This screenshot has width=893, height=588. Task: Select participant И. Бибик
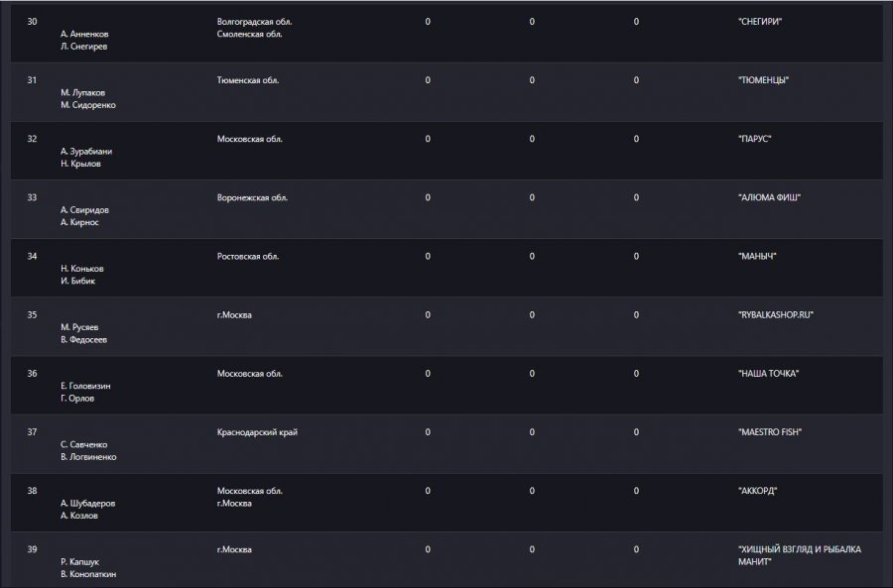tap(78, 282)
